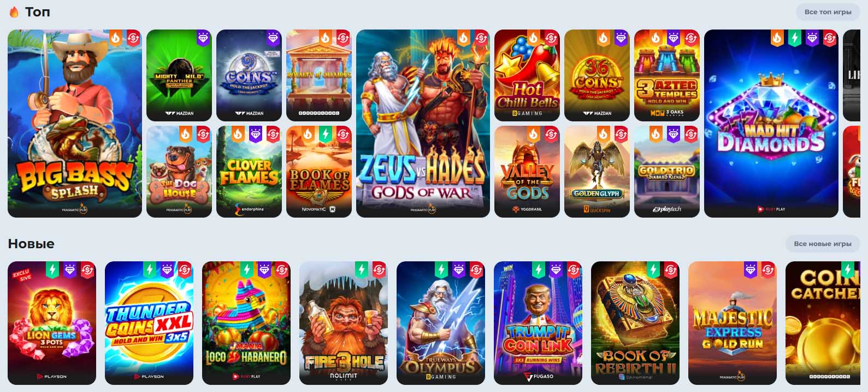Launch the Loco Habanero game tile
868x392 pixels.
click(246, 323)
